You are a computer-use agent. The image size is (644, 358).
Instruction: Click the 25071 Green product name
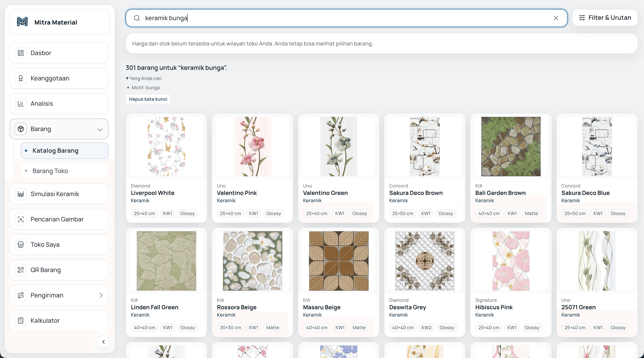[578, 307]
